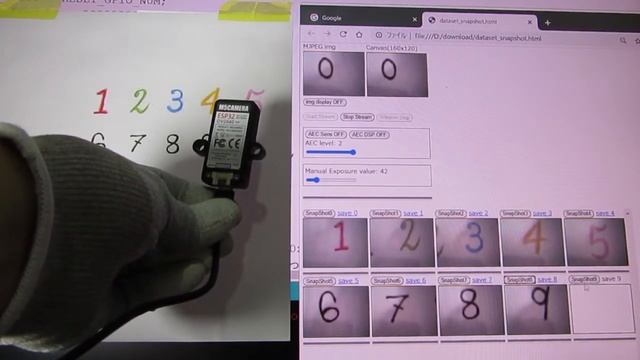Open the save 8 link

547,280
